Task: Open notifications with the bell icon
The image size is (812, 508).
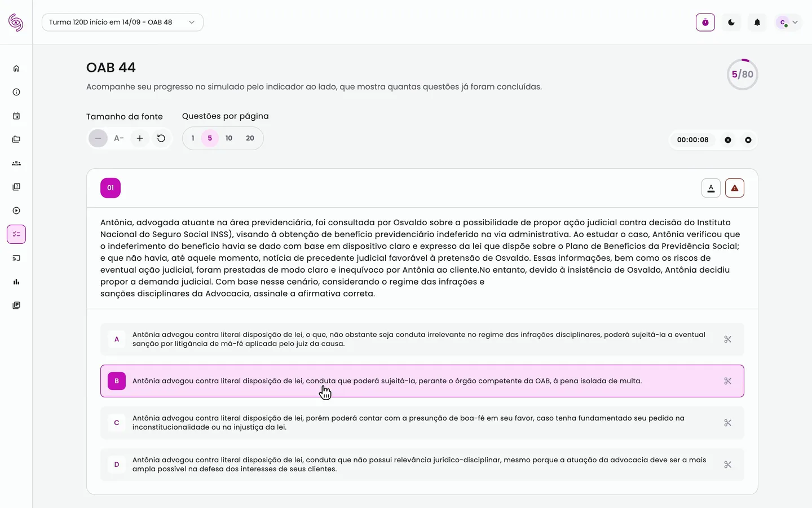Action: [x=757, y=22]
